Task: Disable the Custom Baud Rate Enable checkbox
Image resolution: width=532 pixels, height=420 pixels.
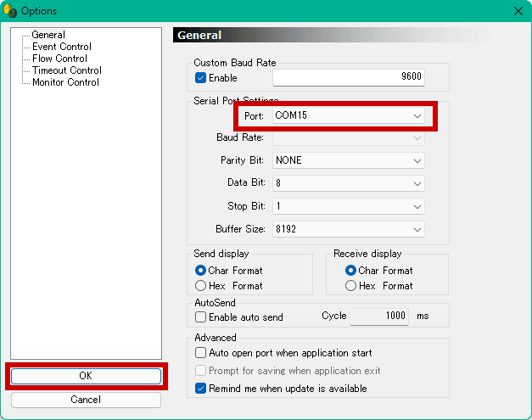Action: pos(201,78)
